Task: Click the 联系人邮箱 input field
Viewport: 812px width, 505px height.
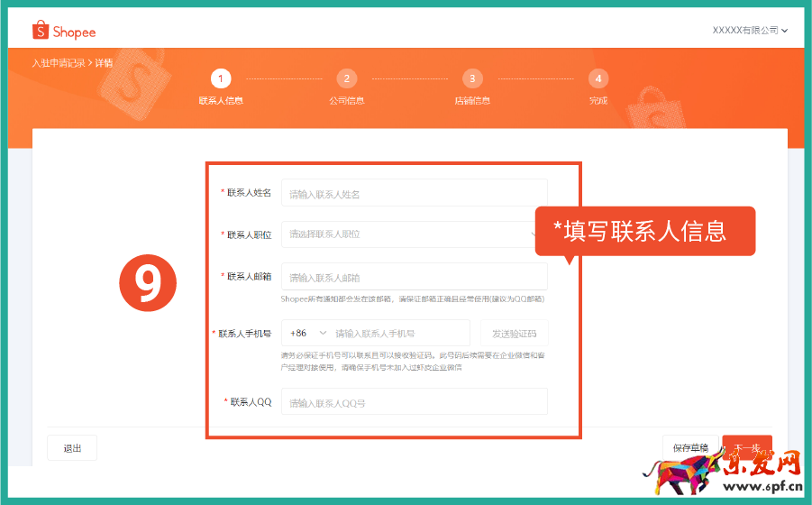Action: [x=414, y=277]
